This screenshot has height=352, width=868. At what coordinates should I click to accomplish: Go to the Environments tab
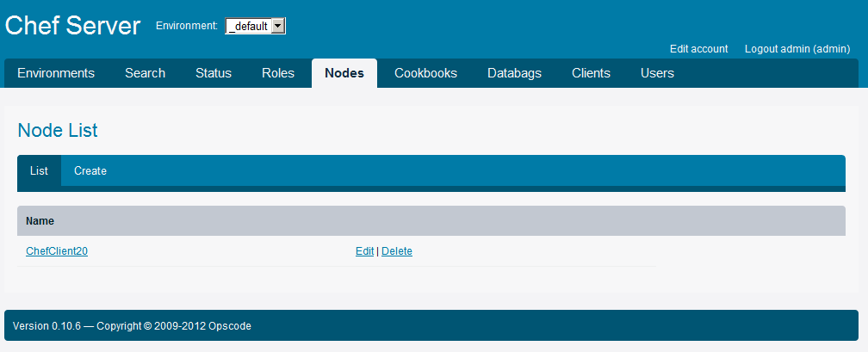tap(56, 73)
